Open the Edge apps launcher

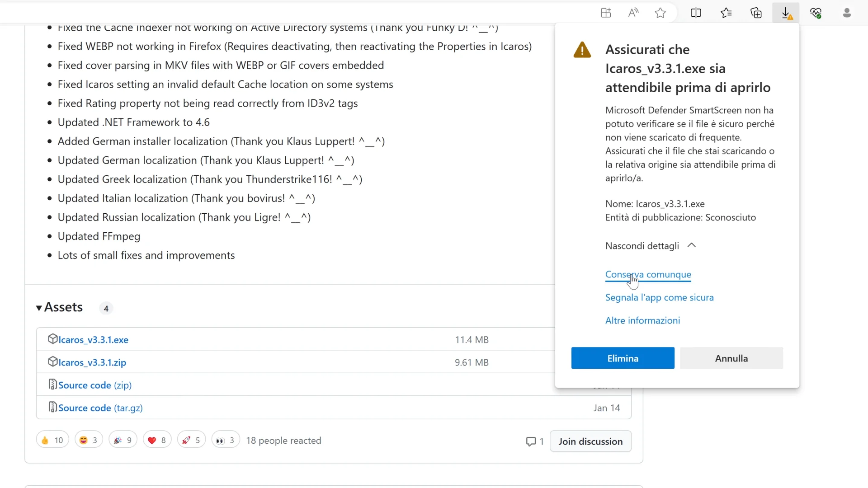point(606,13)
